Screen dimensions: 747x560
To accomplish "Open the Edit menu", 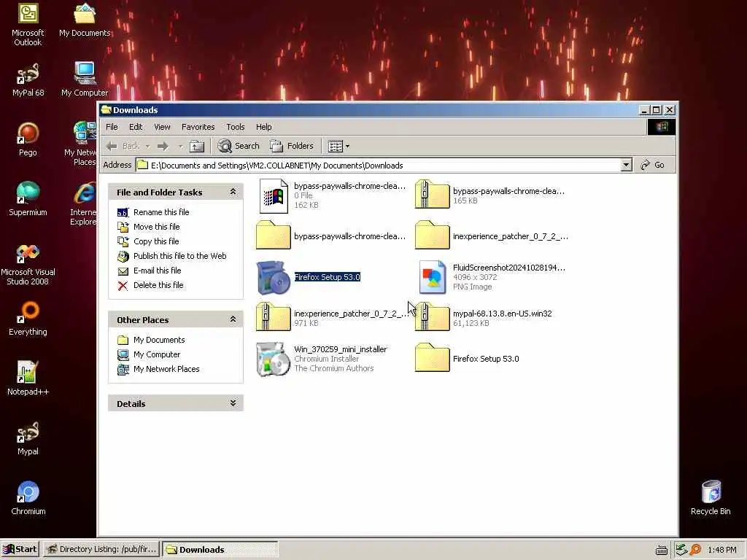I will point(136,127).
